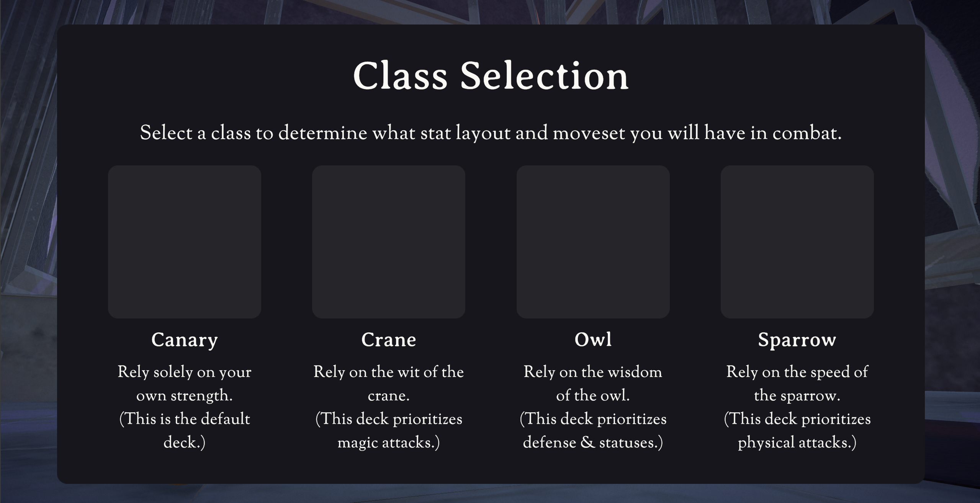
Task: Select the Crane class card image
Action: (389, 242)
